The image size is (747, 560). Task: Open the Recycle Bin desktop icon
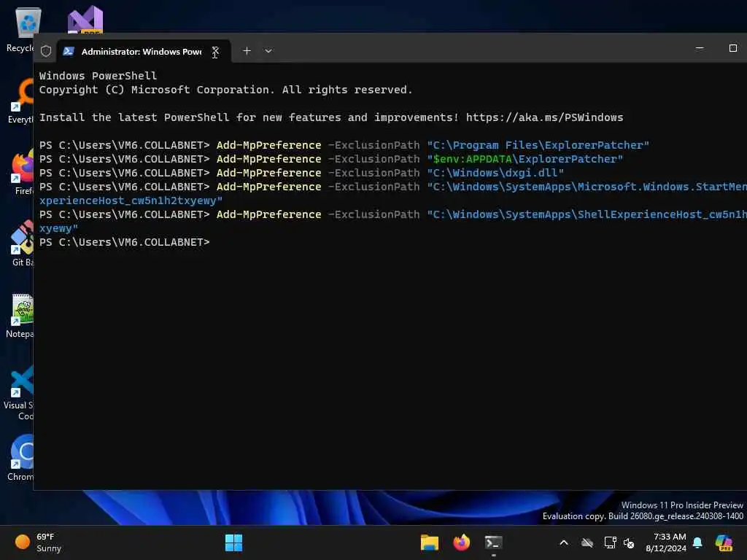21,29
